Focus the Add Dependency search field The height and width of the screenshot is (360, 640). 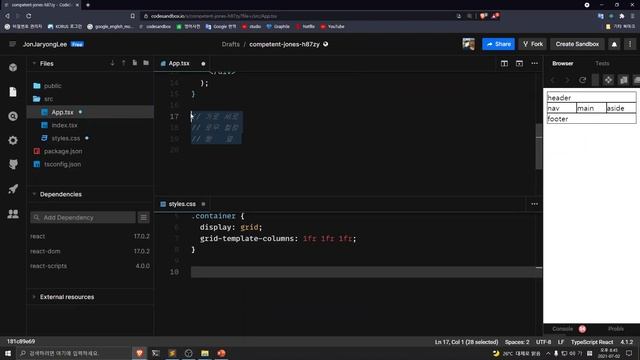click(83, 218)
